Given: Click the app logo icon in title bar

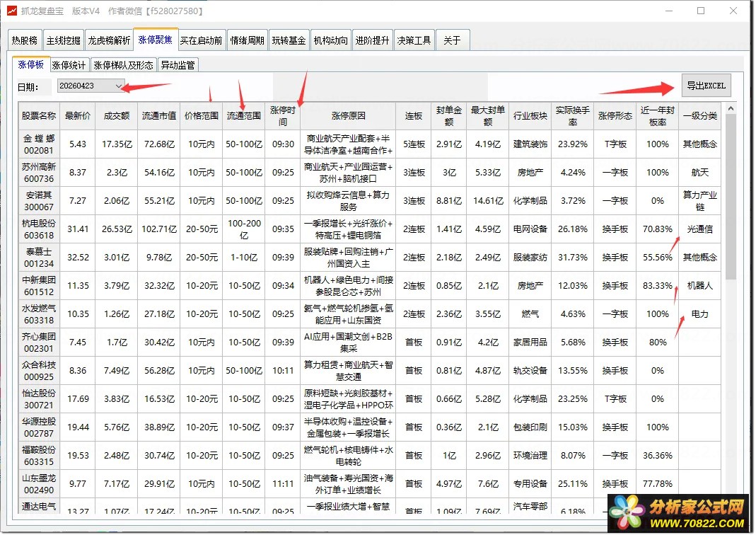Looking at the screenshot, I should pyautogui.click(x=11, y=11).
